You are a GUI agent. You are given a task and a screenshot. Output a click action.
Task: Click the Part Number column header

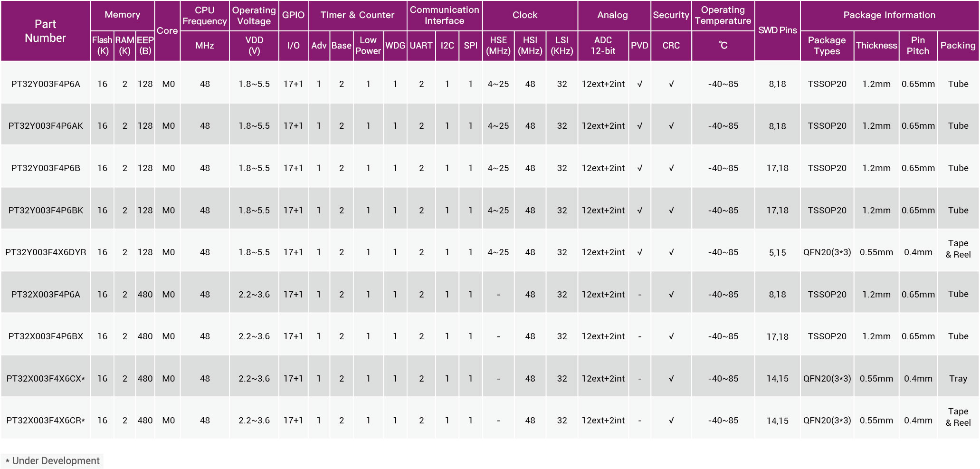(x=46, y=31)
